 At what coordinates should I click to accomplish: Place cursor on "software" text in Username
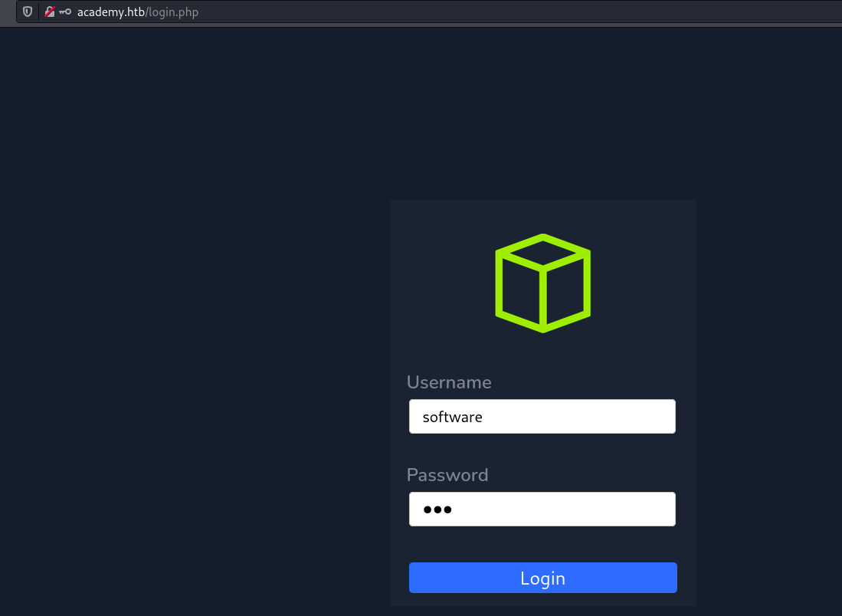[x=452, y=418]
